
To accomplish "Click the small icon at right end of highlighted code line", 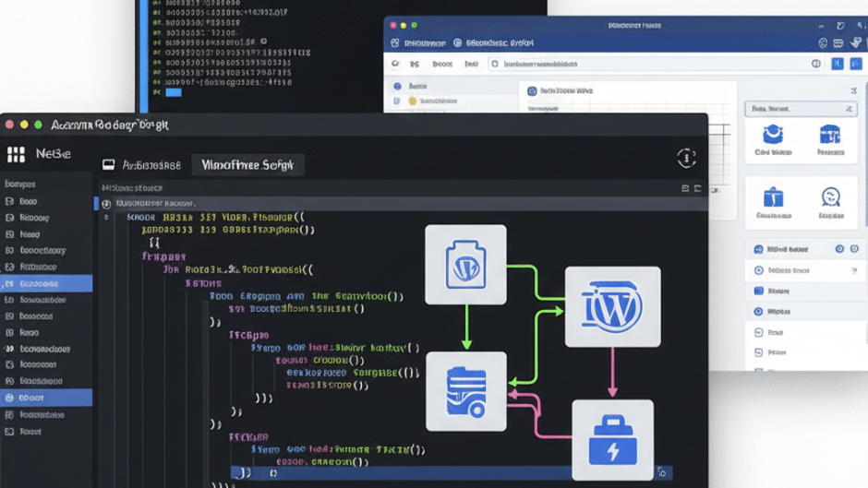I will coord(662,472).
